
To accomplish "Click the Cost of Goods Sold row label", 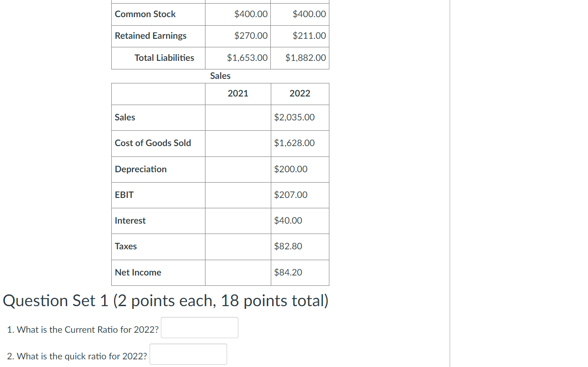I will coord(153,143).
